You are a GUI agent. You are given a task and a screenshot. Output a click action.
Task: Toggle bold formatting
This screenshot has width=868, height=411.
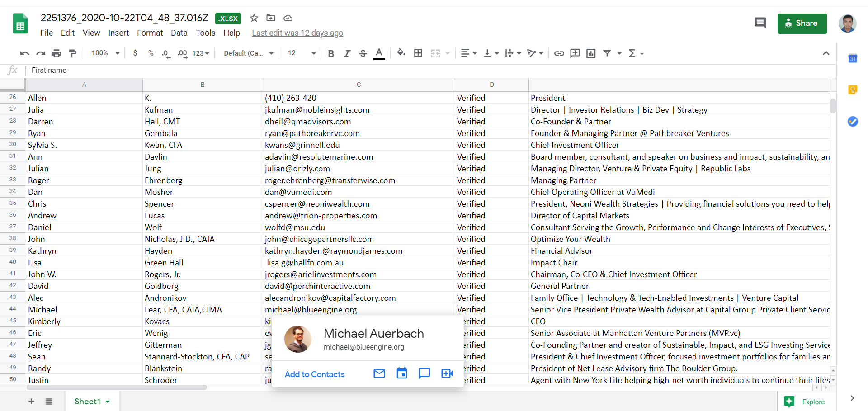point(331,53)
